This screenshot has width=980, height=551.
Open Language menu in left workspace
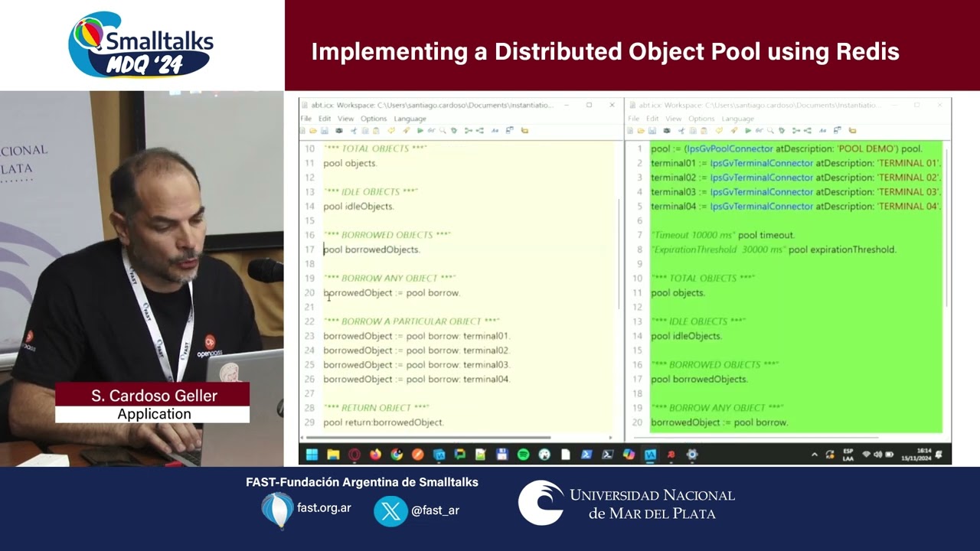410,119
